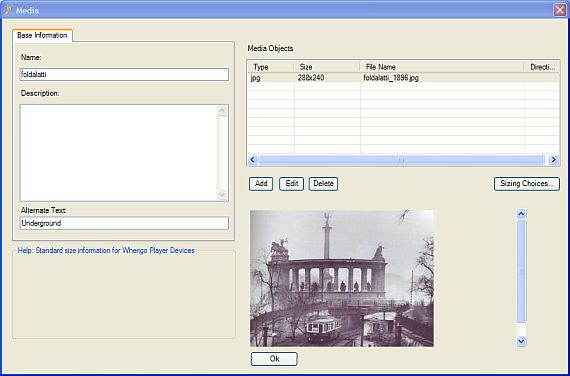Click inside the Description text area

[x=119, y=153]
